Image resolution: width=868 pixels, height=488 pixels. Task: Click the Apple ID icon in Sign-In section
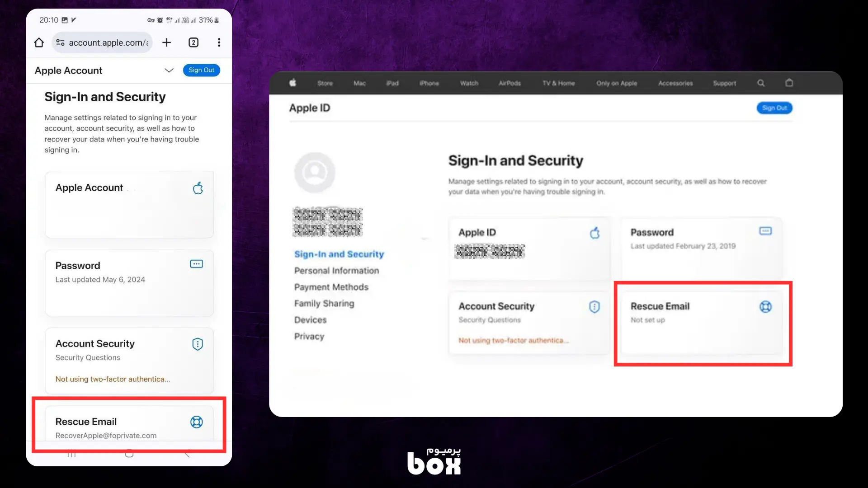tap(594, 233)
